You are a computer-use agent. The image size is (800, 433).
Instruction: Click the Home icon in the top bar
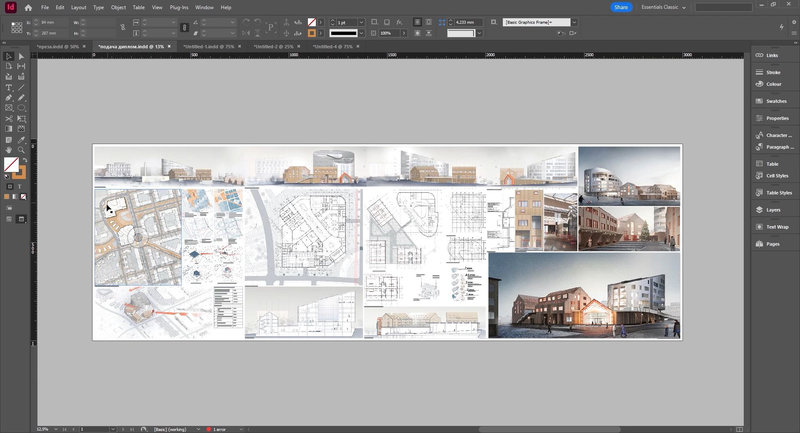click(28, 8)
